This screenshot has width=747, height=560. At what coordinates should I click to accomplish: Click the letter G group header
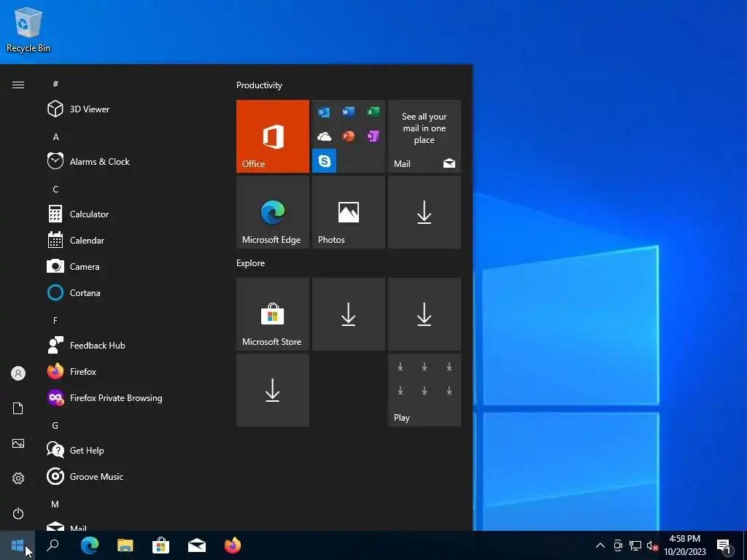point(55,425)
